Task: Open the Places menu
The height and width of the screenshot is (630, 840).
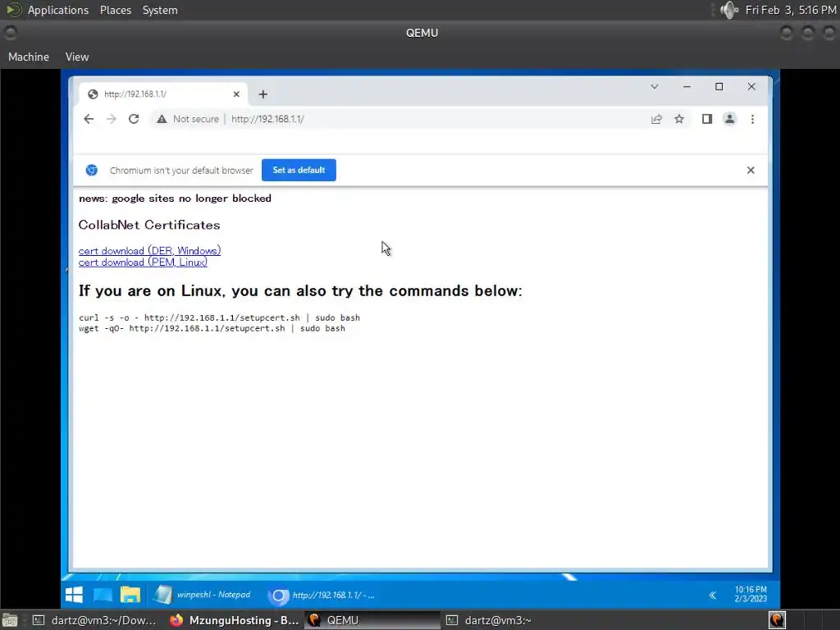Action: pyautogui.click(x=116, y=10)
